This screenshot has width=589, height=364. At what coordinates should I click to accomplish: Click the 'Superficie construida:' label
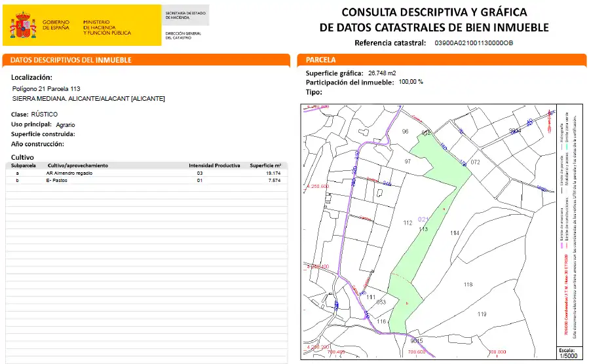[x=43, y=134]
